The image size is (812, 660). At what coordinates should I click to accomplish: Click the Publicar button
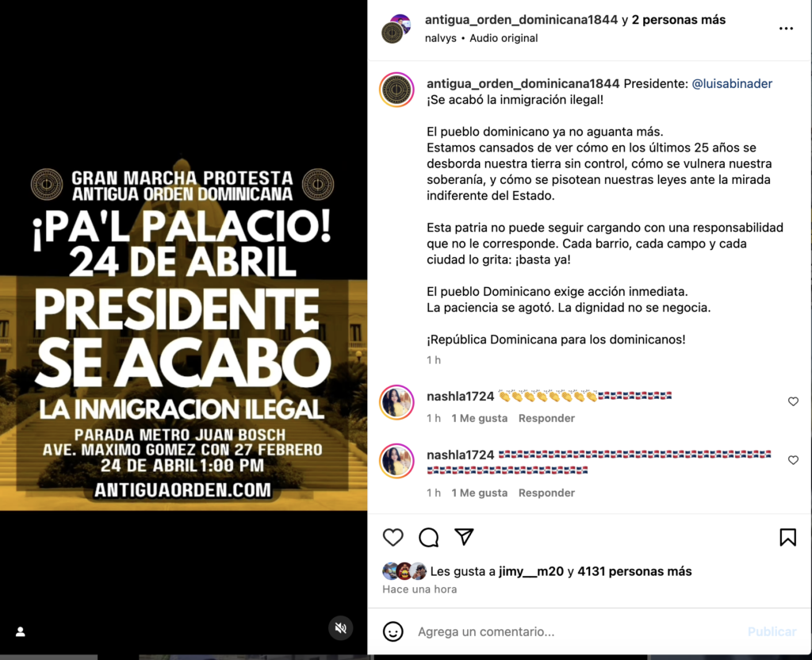point(772,631)
